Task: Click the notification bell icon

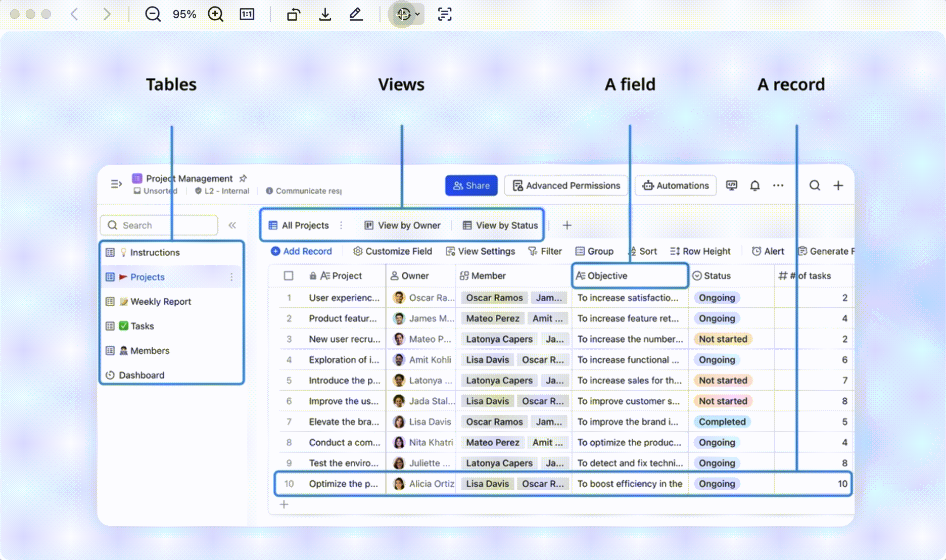Action: 754,185
